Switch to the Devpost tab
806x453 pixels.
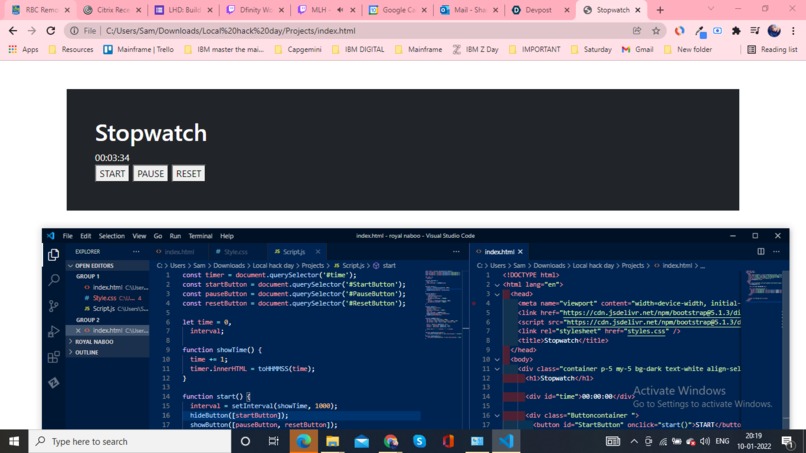click(539, 10)
